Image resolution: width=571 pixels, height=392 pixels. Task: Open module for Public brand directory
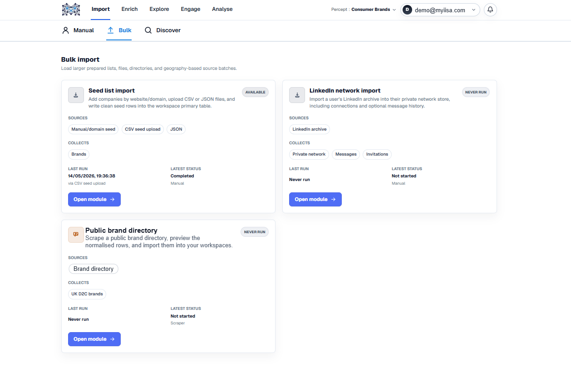tap(94, 339)
